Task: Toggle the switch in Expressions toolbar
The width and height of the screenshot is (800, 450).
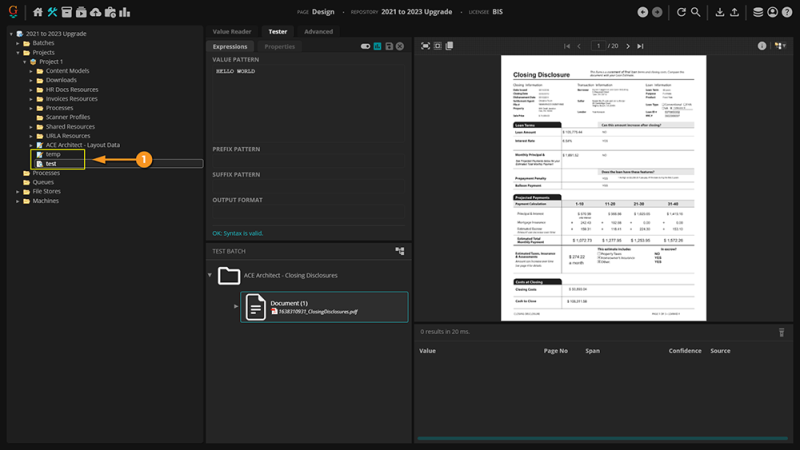Action: click(x=365, y=46)
